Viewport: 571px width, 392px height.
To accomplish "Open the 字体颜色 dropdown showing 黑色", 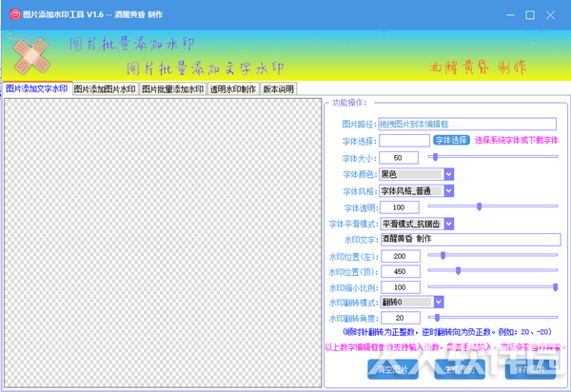I will (x=416, y=174).
